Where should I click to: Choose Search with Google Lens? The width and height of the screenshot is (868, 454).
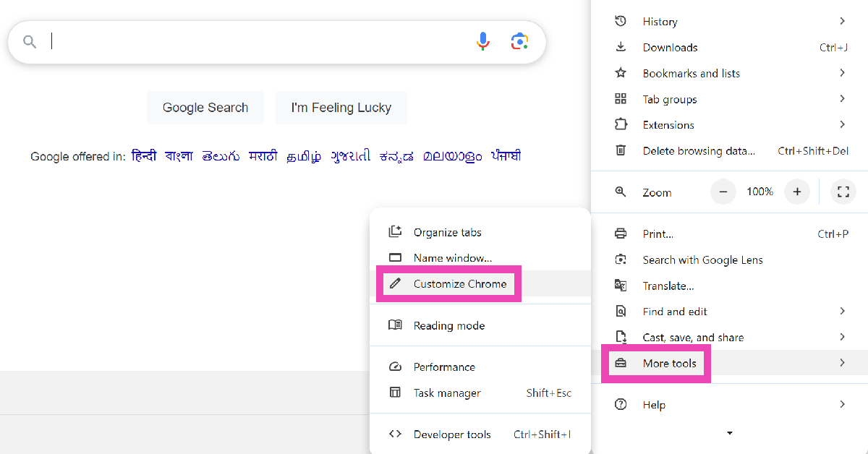[x=702, y=260]
